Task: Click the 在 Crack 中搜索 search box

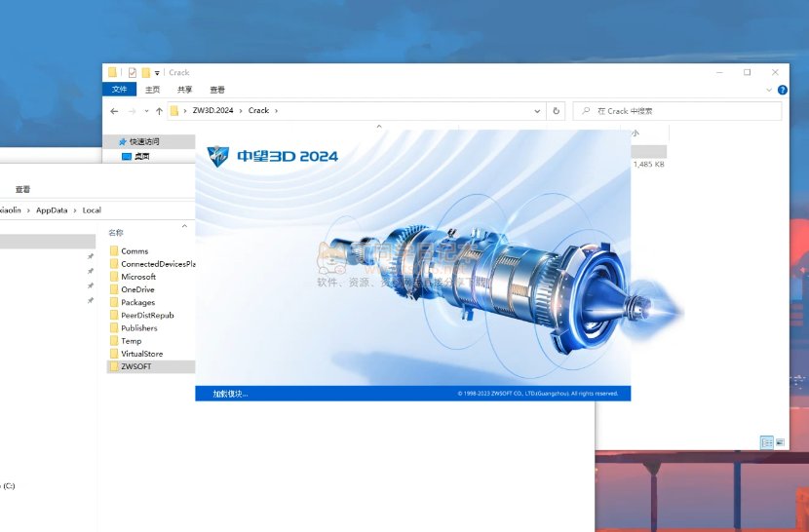Action: (x=676, y=111)
